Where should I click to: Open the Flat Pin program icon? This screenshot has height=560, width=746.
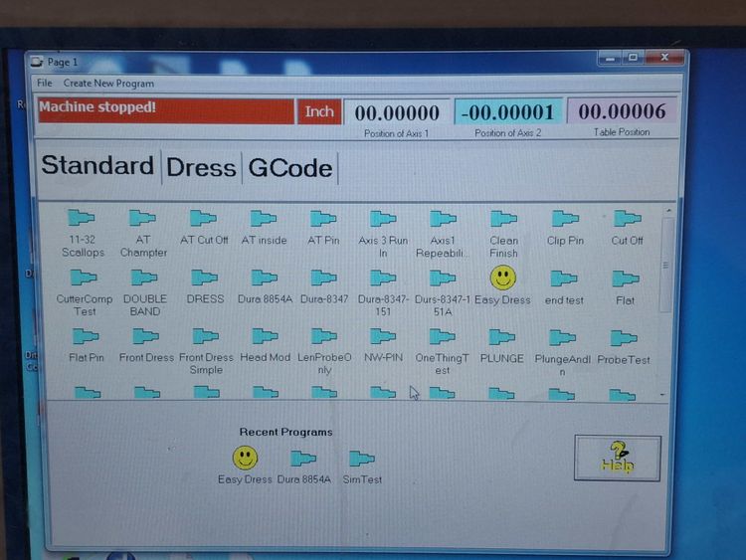(x=86, y=338)
